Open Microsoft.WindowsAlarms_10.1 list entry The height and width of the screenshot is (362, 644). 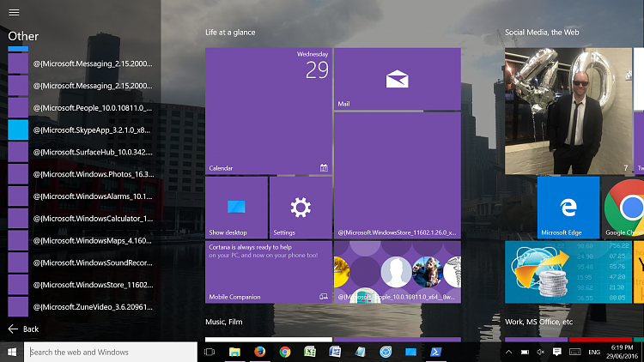pyautogui.click(x=81, y=196)
